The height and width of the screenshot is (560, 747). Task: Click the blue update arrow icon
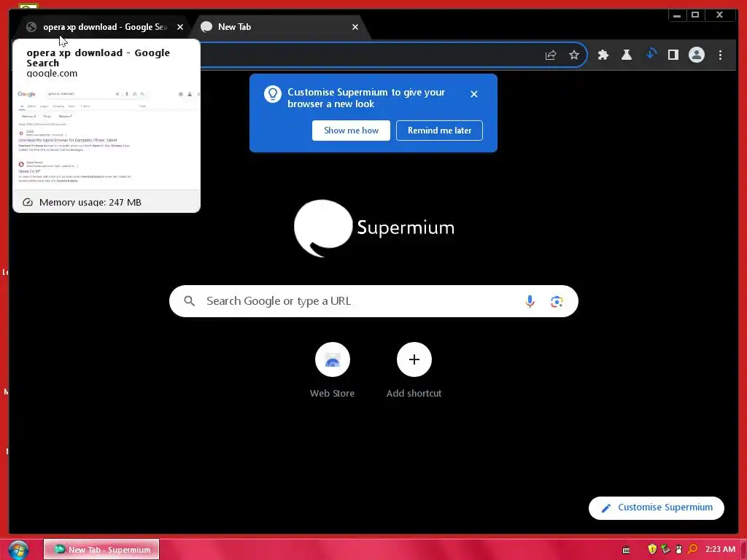click(650, 54)
